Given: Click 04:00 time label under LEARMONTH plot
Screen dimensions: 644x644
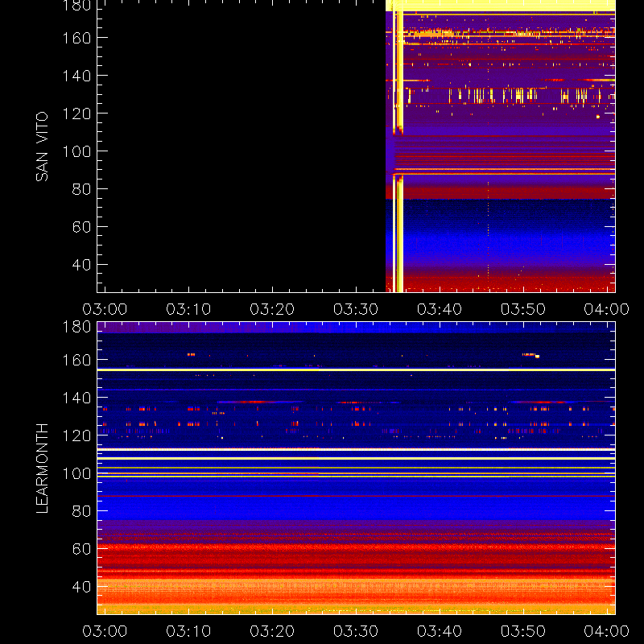Looking at the screenshot, I should pos(607,631).
